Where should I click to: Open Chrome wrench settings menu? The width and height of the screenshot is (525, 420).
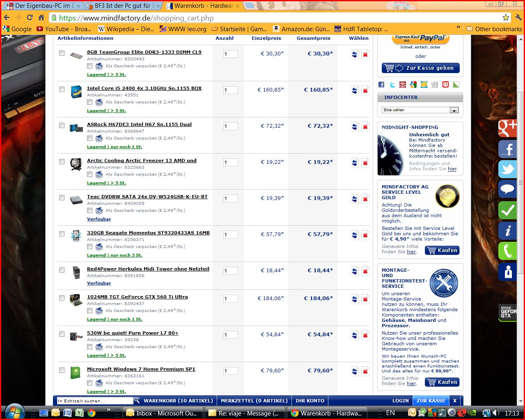518,18
